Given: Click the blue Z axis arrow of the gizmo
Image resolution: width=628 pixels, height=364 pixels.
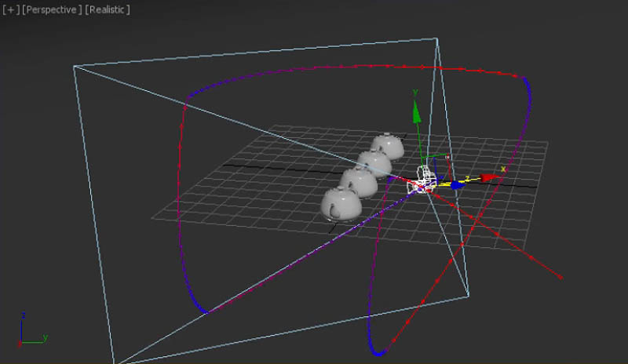Looking at the screenshot, I should click(457, 185).
